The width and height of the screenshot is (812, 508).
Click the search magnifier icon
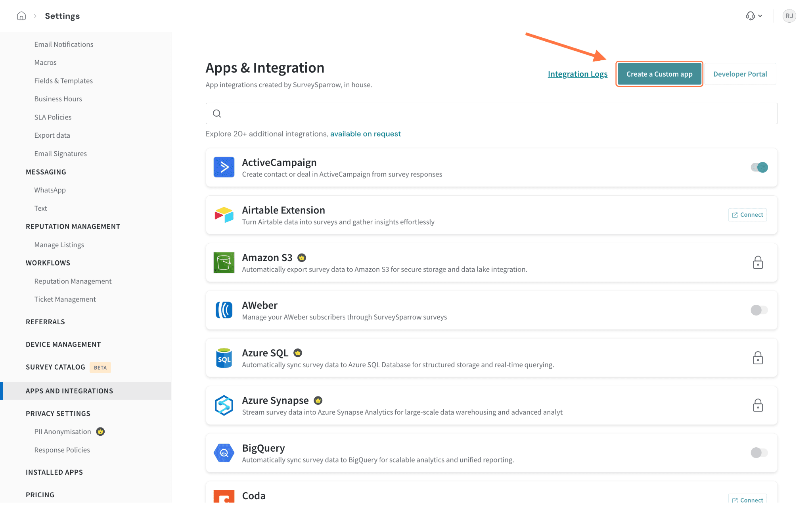pos(217,114)
